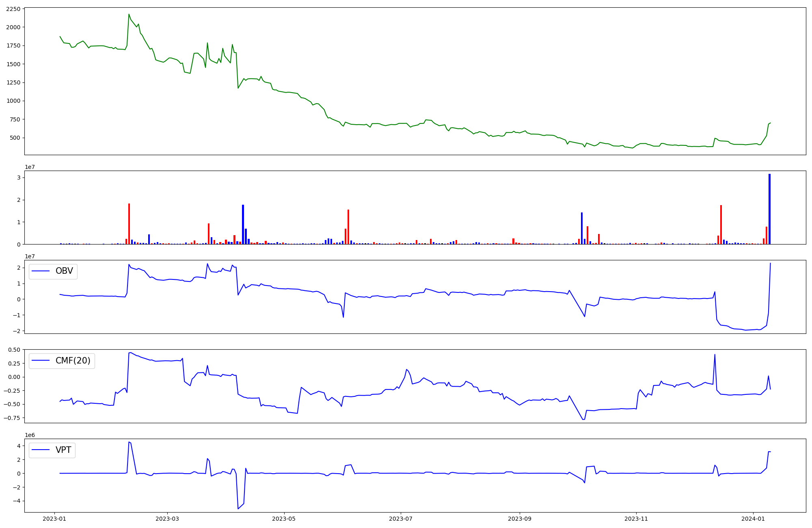812x528 pixels.
Task: Click the highest peak of the green price line
Action: (129, 15)
